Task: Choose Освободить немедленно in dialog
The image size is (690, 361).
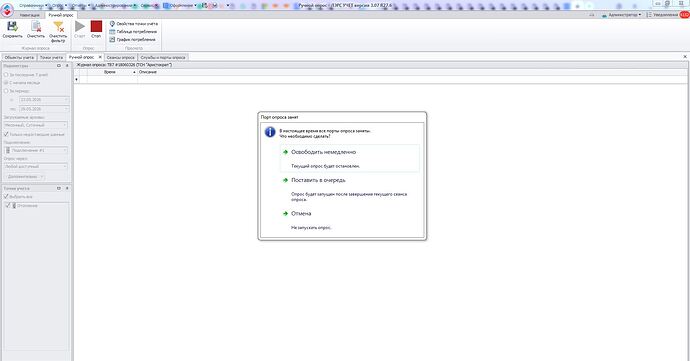Action: coord(349,158)
